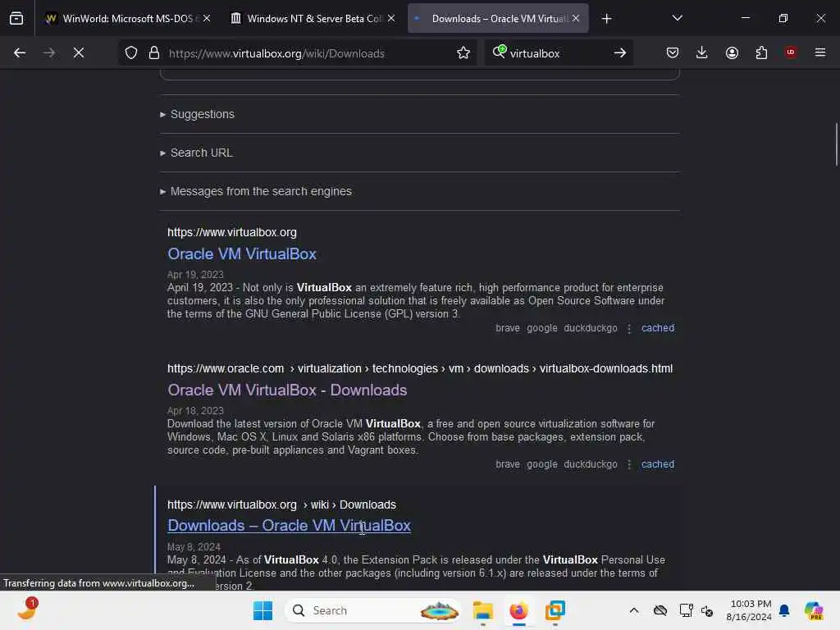The width and height of the screenshot is (840, 630).
Task: Open Downloads – Oracle VM VirtualBox result
Action: (x=289, y=526)
